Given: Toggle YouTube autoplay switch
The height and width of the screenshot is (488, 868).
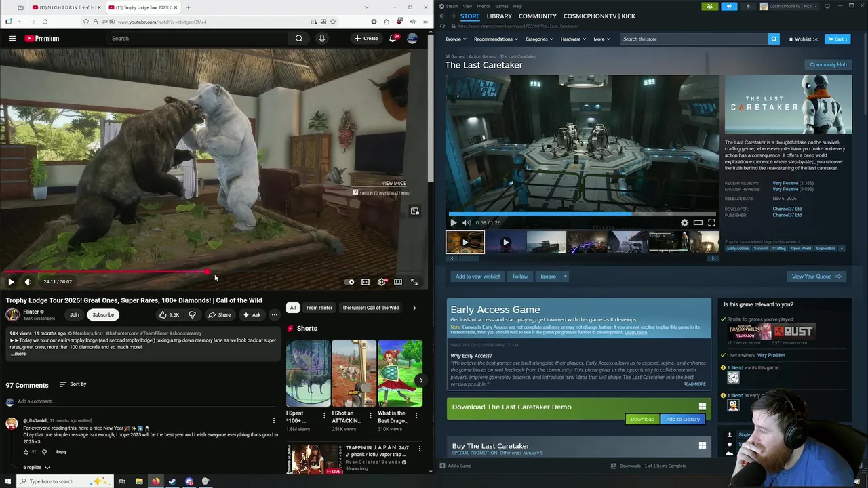Looking at the screenshot, I should [349, 282].
